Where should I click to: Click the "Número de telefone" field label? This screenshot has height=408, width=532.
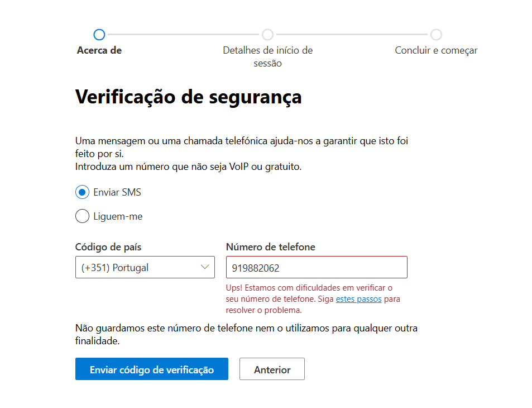pos(270,247)
